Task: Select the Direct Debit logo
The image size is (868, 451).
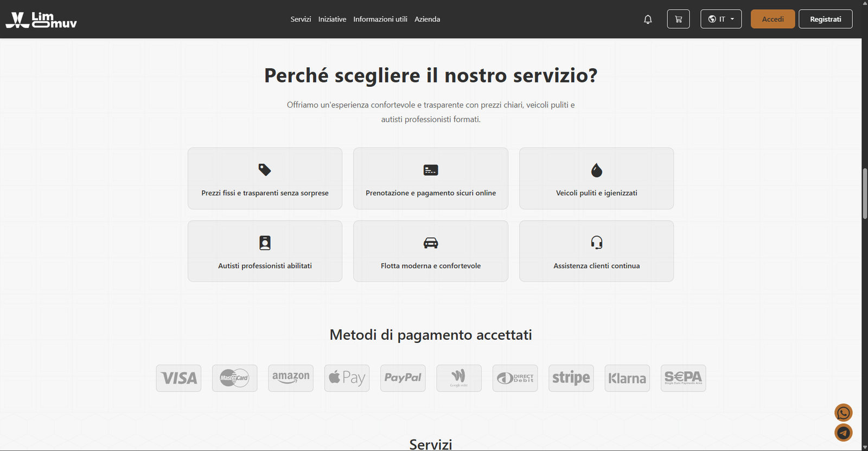Action: [515, 378]
